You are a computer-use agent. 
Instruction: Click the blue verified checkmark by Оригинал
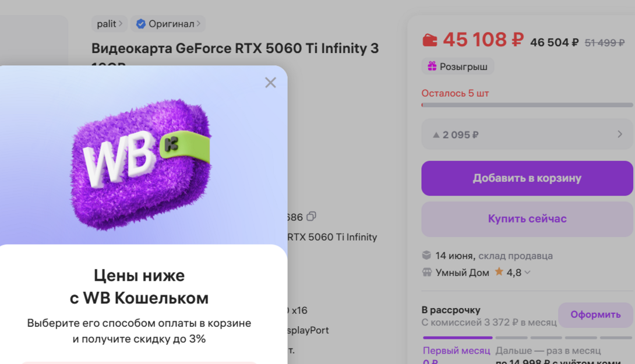[140, 24]
